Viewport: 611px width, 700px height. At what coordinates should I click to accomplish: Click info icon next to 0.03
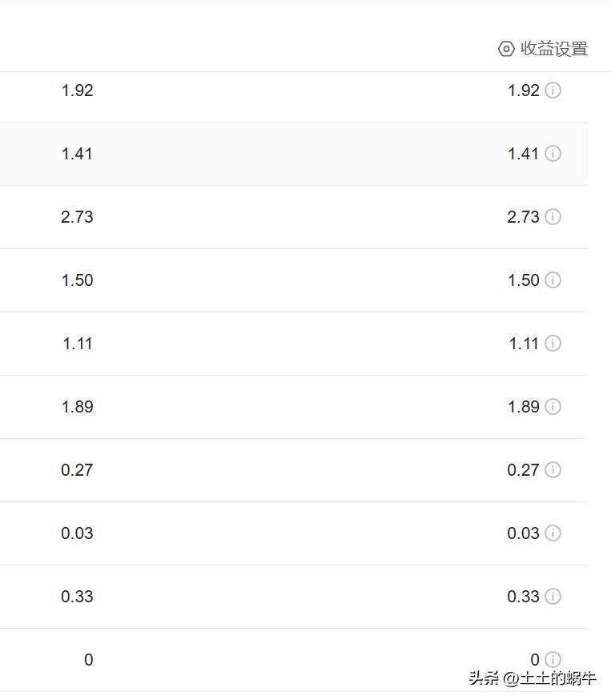coord(553,533)
